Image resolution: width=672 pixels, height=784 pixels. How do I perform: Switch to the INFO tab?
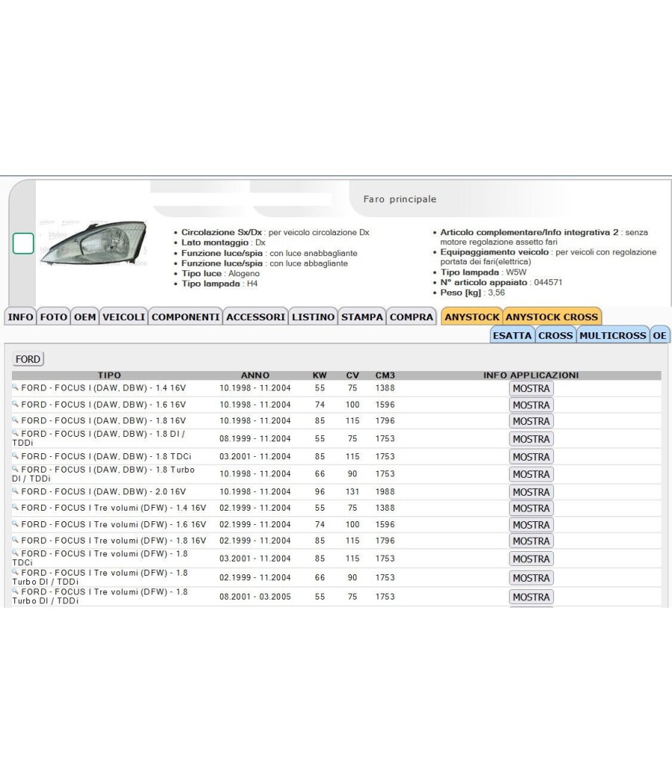(20, 317)
